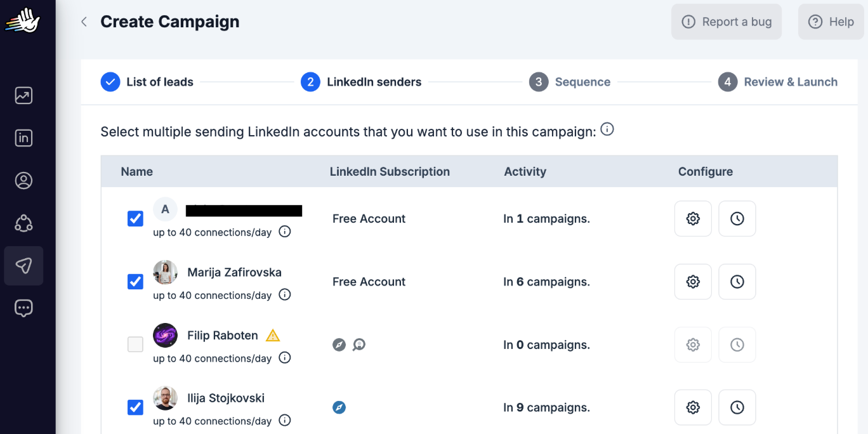Click the Help button

tap(831, 22)
